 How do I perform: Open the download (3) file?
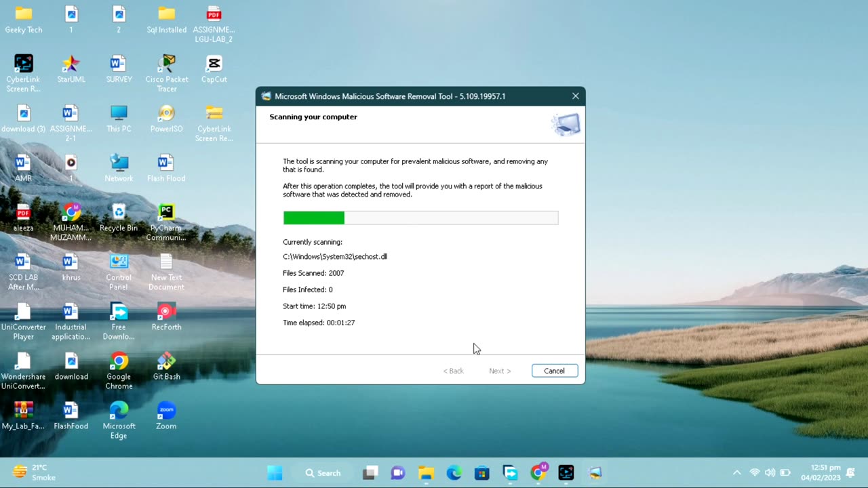(x=24, y=119)
